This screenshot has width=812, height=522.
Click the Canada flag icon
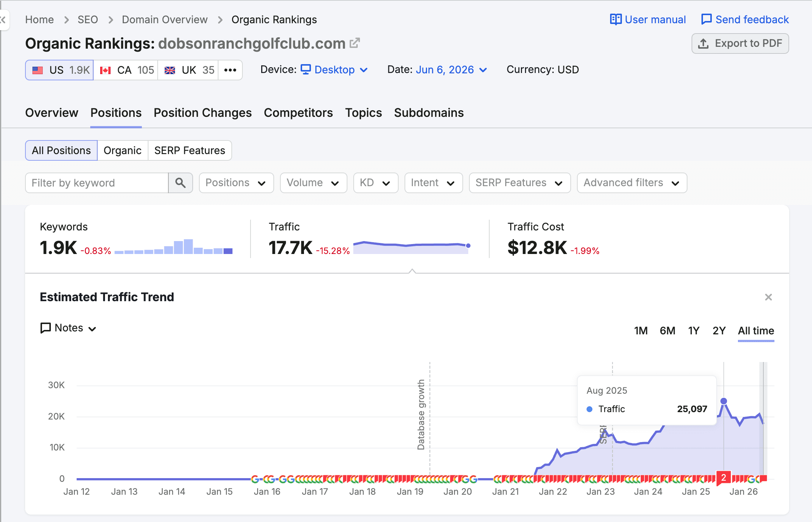pos(105,70)
